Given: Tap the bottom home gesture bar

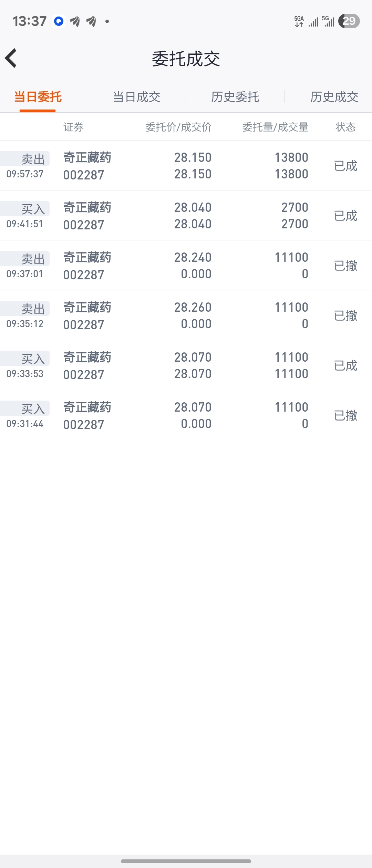Looking at the screenshot, I should [x=186, y=861].
